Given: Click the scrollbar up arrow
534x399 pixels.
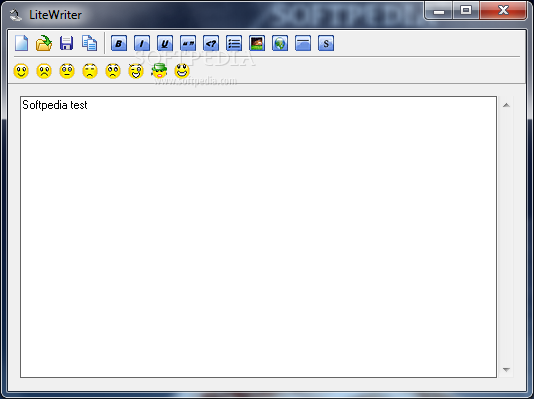Looking at the screenshot, I should point(506,105).
